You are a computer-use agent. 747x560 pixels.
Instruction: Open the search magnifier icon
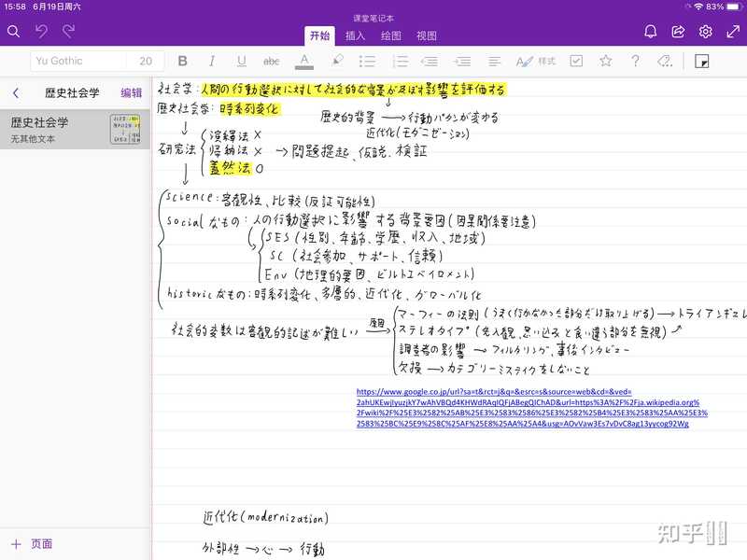13,32
